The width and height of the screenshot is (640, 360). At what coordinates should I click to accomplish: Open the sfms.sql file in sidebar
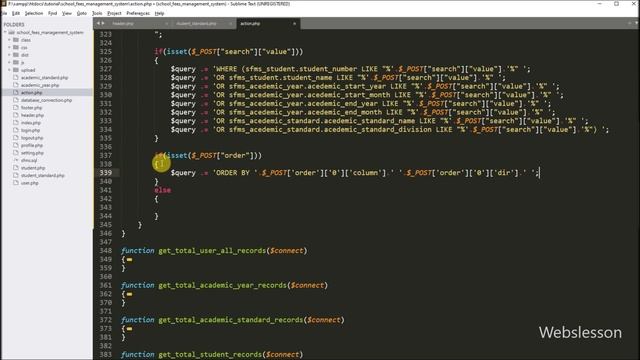(x=29, y=160)
